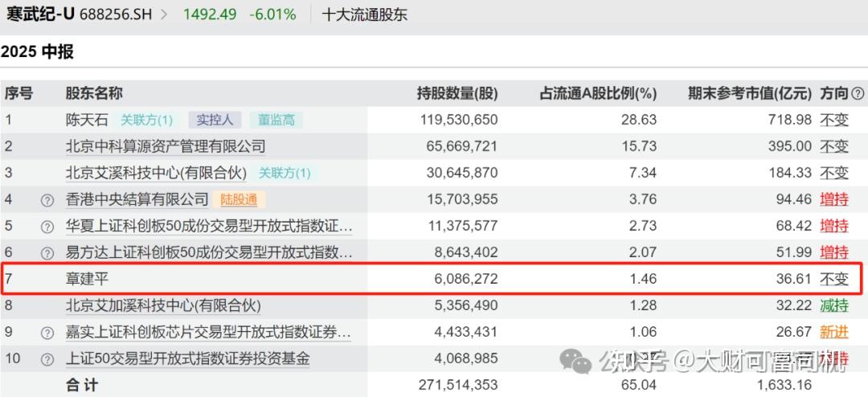Image resolution: width=868 pixels, height=397 pixels.
Task: Click question icon beside 易方达上证科创板50 fund
Action: click(x=47, y=254)
